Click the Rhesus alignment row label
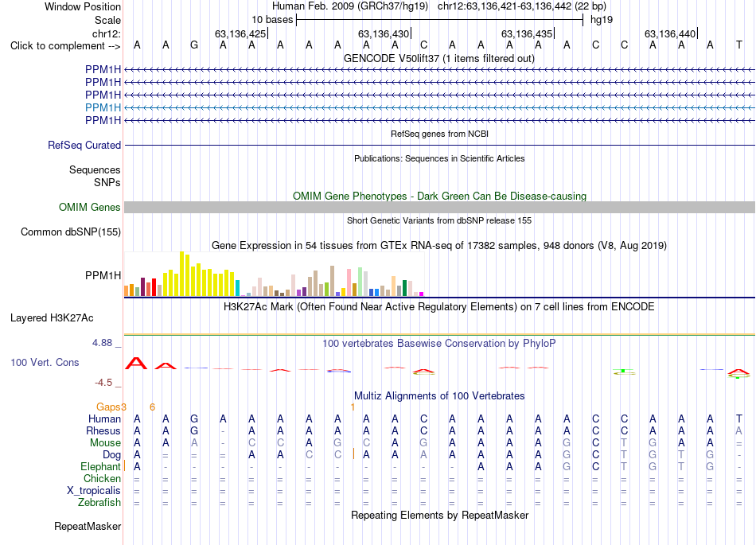This screenshot has width=756, height=545. coord(103,430)
